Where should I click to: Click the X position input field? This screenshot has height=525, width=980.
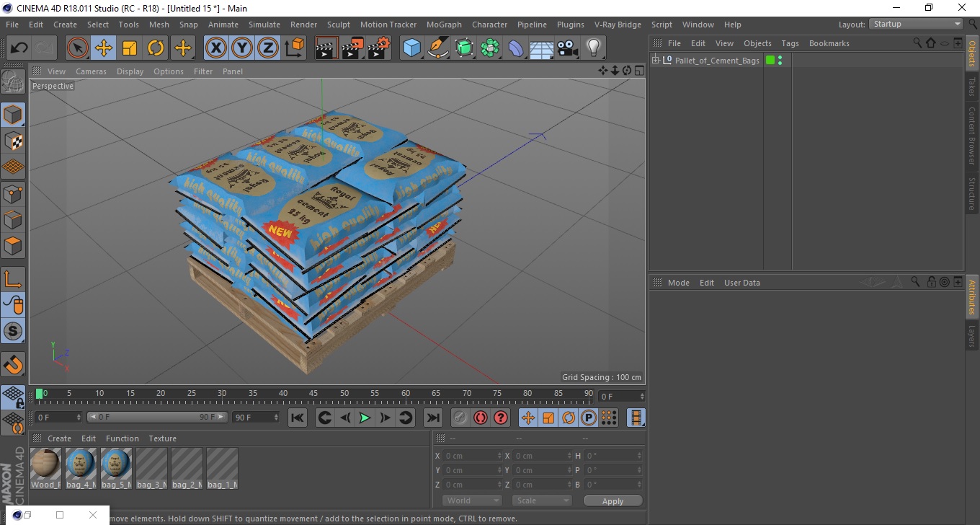[472, 456]
